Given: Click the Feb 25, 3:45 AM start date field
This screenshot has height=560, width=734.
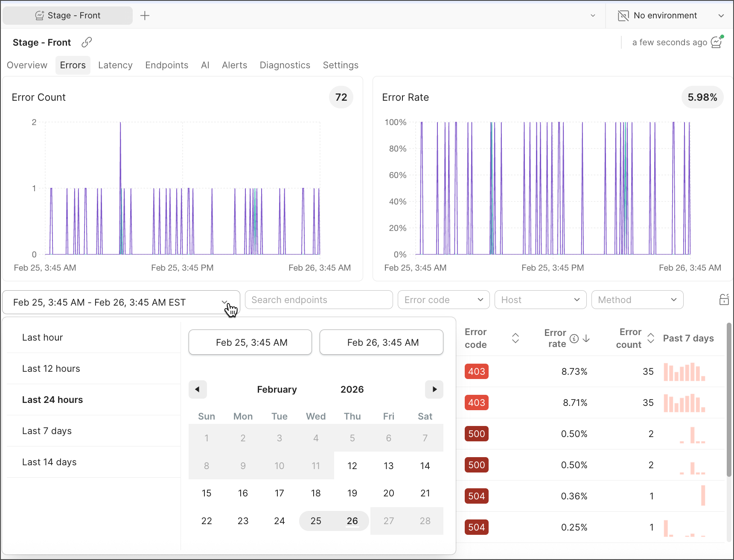Looking at the screenshot, I should [250, 342].
